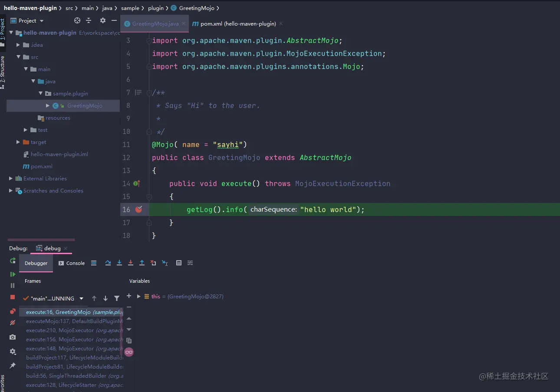
Task: Toggle the frames filter funnel icon
Action: pyautogui.click(x=117, y=298)
